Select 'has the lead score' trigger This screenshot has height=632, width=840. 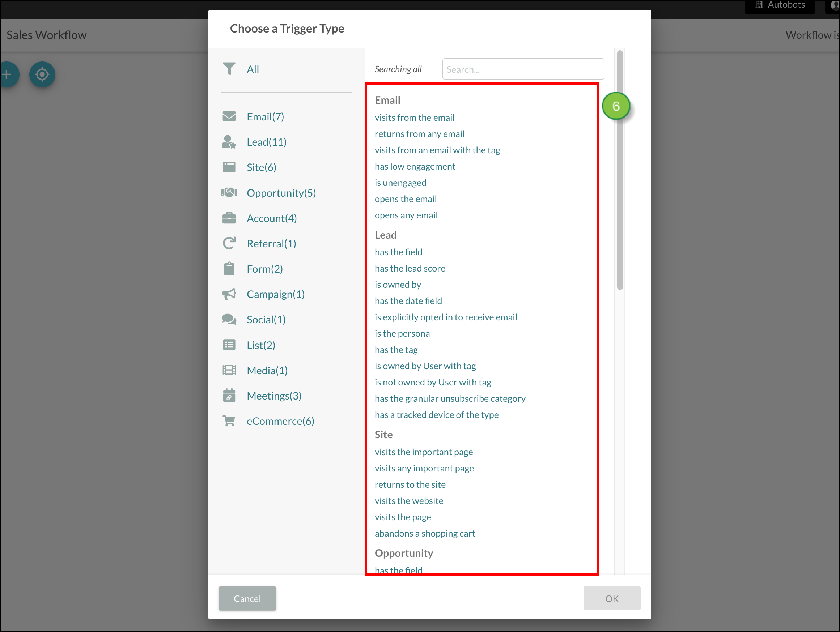(x=410, y=268)
